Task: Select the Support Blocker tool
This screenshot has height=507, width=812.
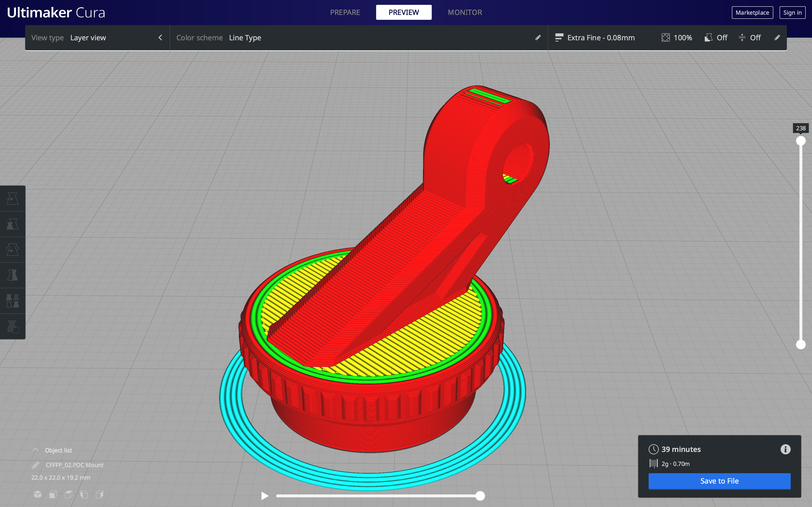Action: click(x=12, y=326)
